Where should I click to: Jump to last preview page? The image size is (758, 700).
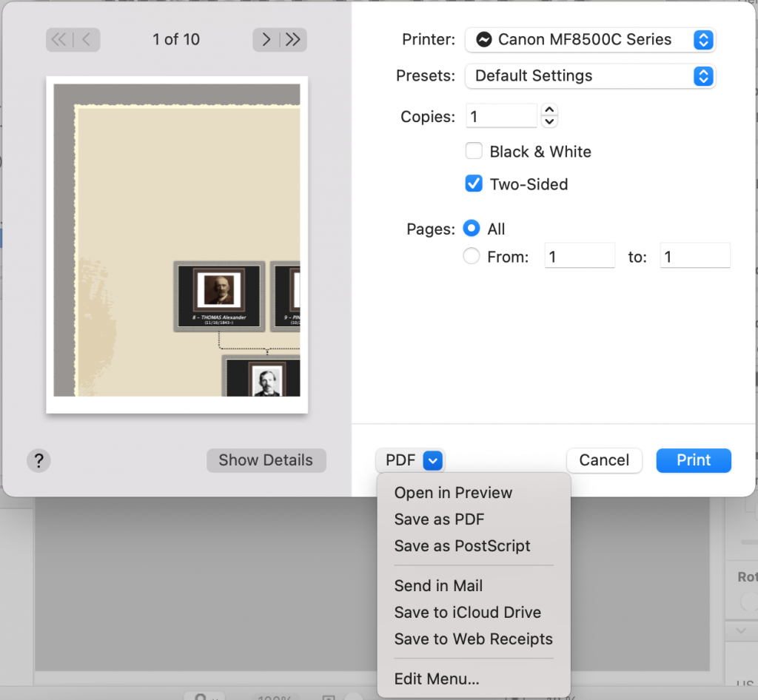[293, 40]
